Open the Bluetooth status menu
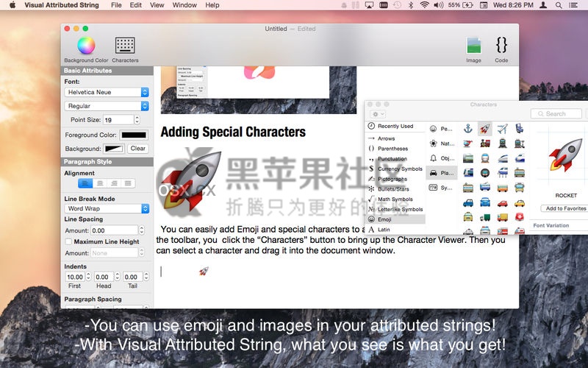Viewport: 588px width, 368px height. coord(411,5)
